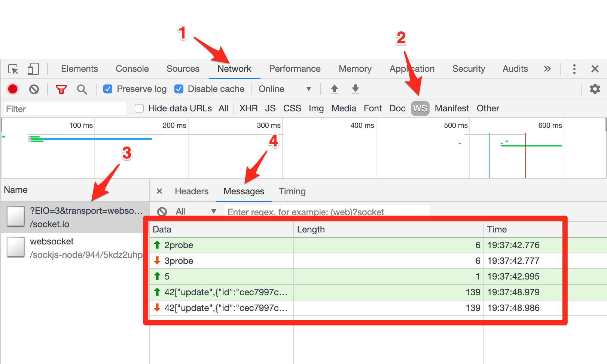This screenshot has width=607, height=364.
Task: Enable Hide data URLs
Action: coord(139,108)
